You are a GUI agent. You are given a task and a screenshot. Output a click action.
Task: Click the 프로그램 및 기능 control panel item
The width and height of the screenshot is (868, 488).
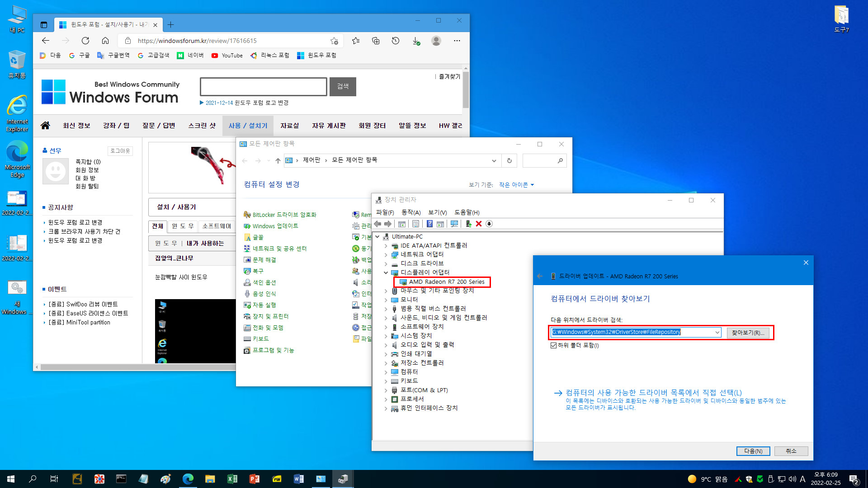[x=269, y=350]
